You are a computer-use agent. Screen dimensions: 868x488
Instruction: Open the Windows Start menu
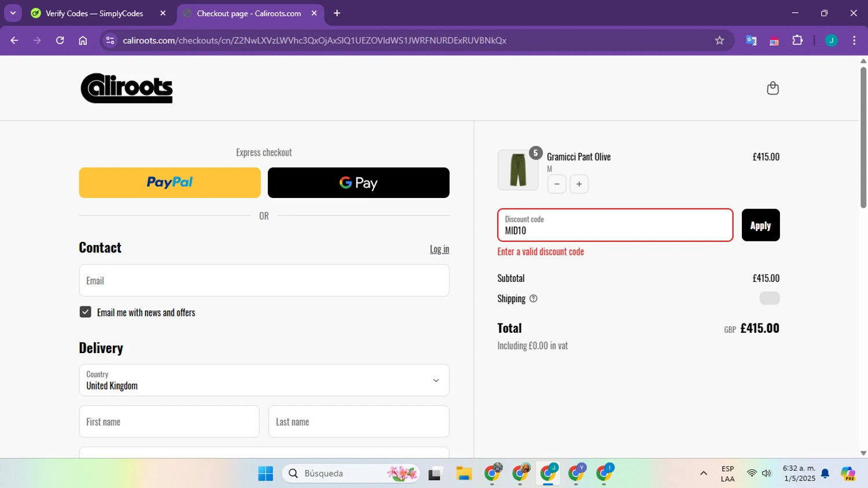click(266, 474)
